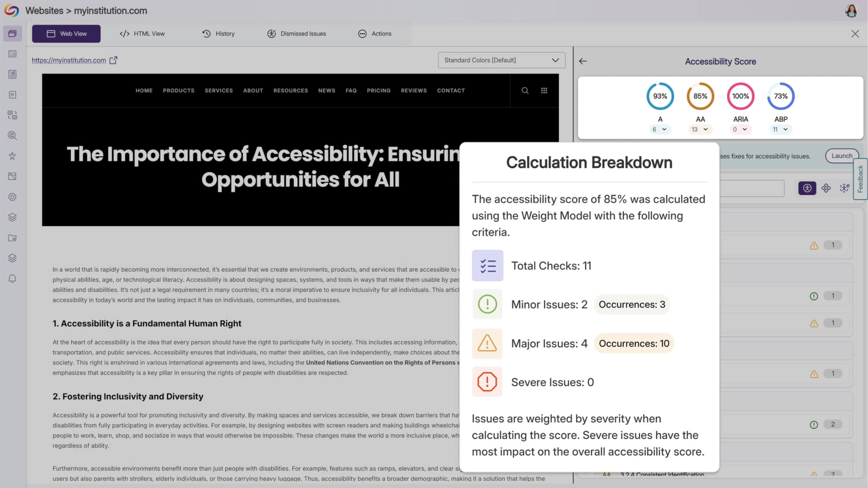Viewport: 868px width, 488px height.
Task: Switch to the HTML View tab
Action: tap(142, 34)
